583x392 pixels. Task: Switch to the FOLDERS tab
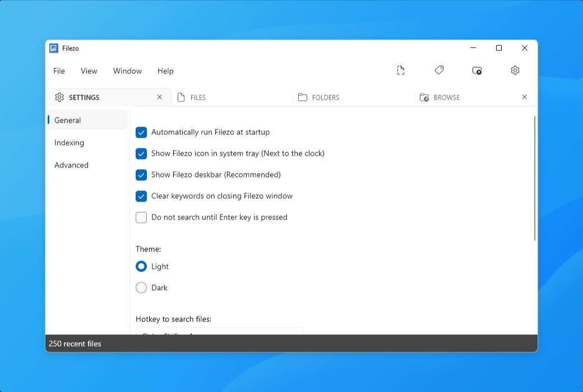click(x=354, y=97)
